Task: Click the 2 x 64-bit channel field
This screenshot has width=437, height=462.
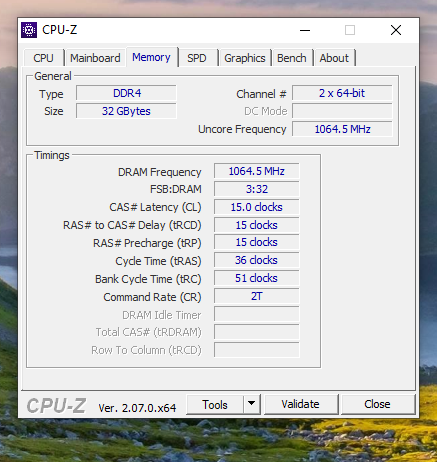Action: (342, 93)
